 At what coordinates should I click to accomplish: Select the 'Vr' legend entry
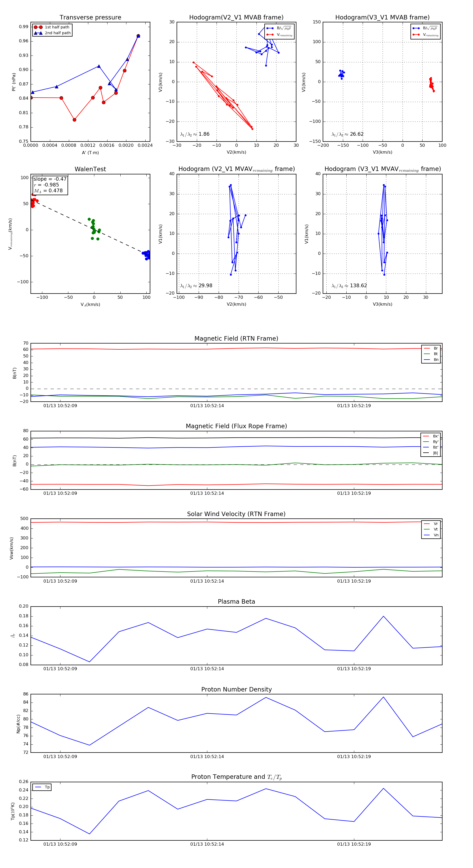tap(431, 524)
